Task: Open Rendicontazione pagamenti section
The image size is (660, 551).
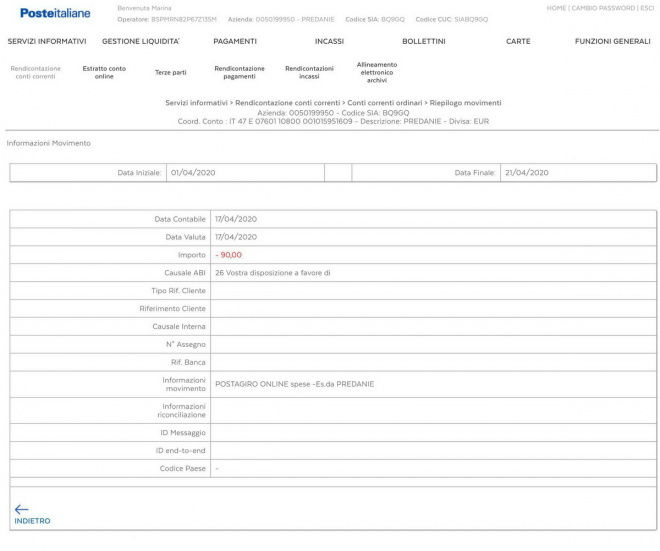Action: coord(239,72)
